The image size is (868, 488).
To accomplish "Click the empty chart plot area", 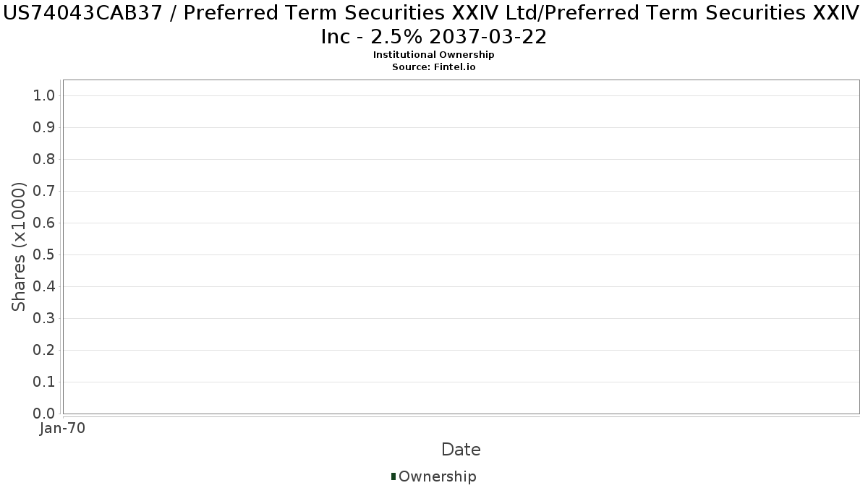I will pos(461,247).
